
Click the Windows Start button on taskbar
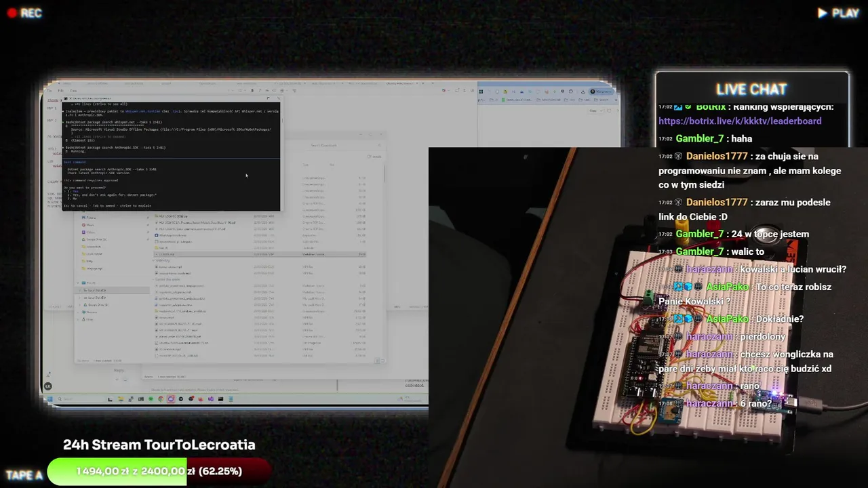pyautogui.click(x=50, y=399)
